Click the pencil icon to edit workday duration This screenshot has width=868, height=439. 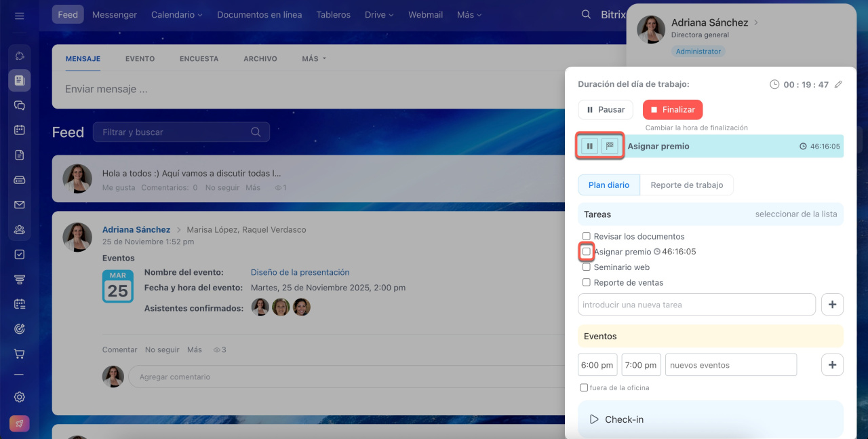tap(838, 85)
